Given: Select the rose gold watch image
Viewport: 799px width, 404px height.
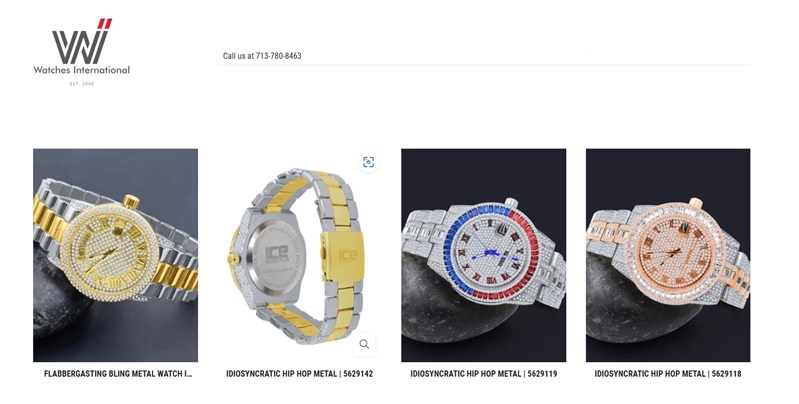Looking at the screenshot, I should point(668,255).
